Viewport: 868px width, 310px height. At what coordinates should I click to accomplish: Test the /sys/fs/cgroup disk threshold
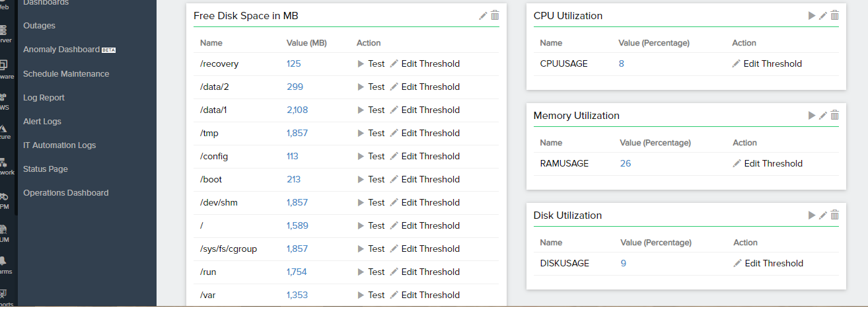(x=371, y=249)
